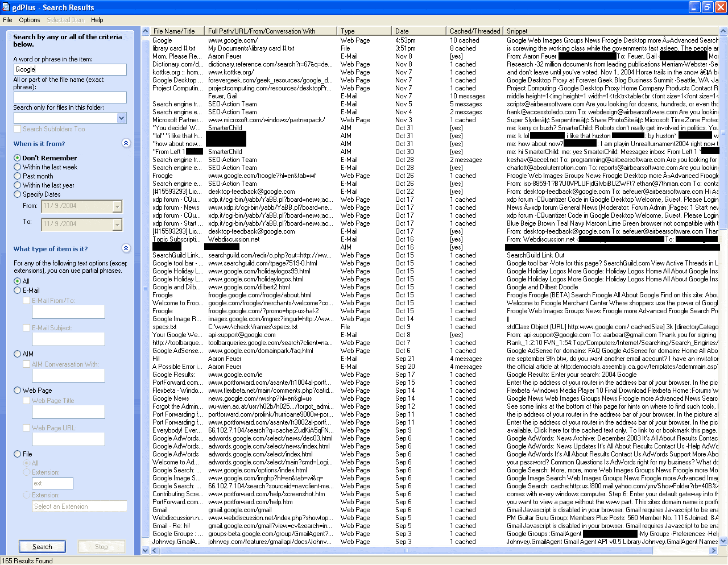This screenshot has height=565, width=728.
Task: Click the vertical scrollbar up arrow
Action: click(723, 31)
